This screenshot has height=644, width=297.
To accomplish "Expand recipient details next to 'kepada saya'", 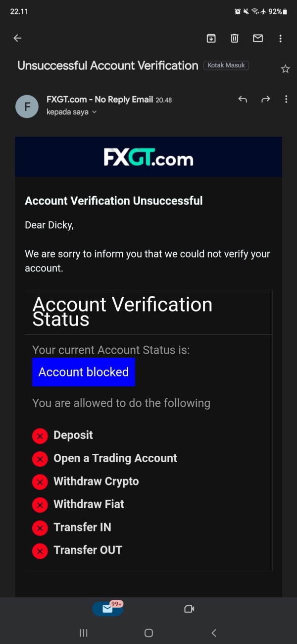I will point(94,112).
